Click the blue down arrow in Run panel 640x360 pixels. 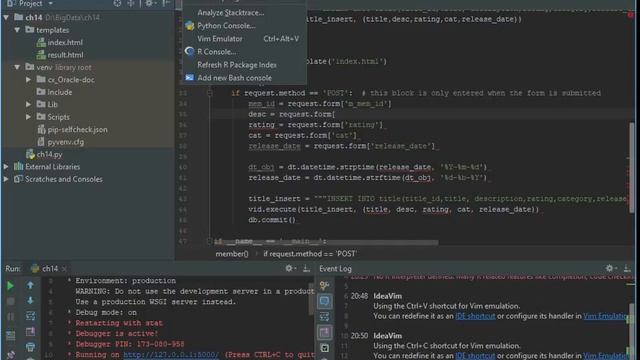30,300
